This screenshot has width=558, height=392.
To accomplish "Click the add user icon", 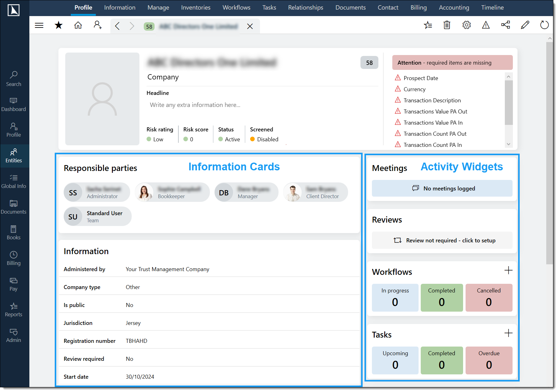I will point(98,25).
